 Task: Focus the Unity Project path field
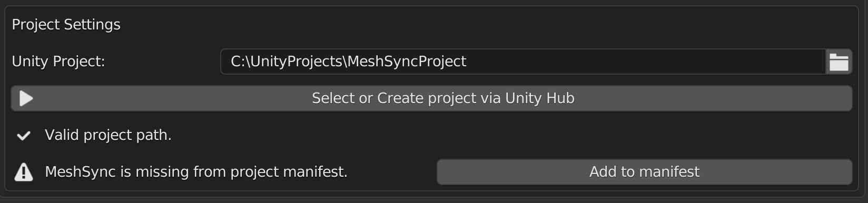(523, 62)
